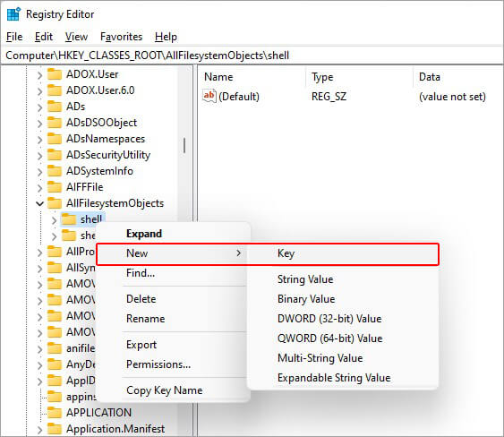The image size is (504, 437).
Task: Click the (Default) string value icon
Action: 209,96
